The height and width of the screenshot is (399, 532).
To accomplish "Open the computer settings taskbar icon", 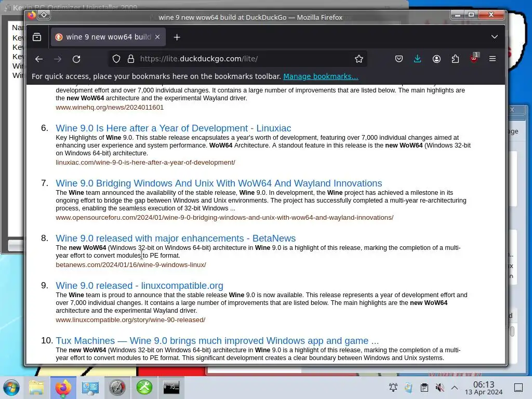I will tap(90, 388).
